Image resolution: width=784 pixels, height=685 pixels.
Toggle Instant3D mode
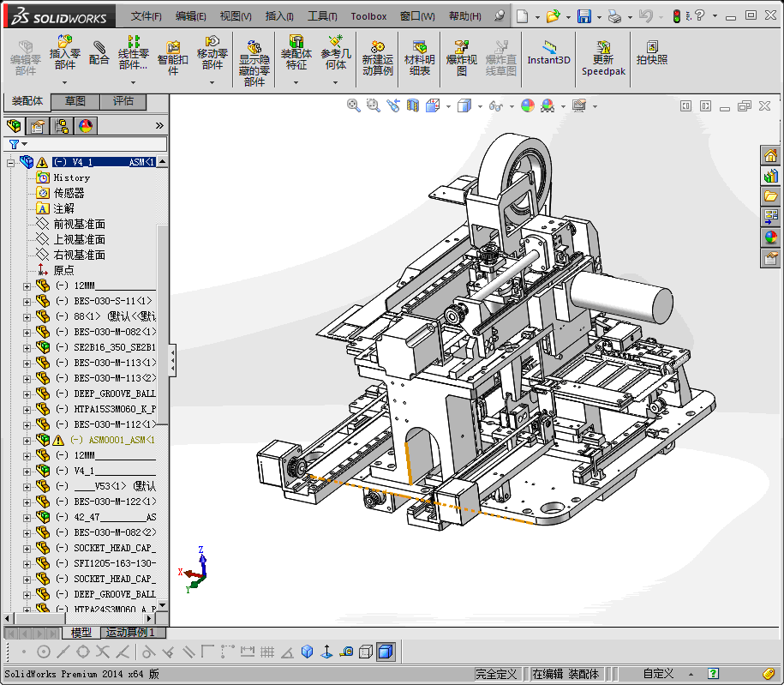coord(548,53)
